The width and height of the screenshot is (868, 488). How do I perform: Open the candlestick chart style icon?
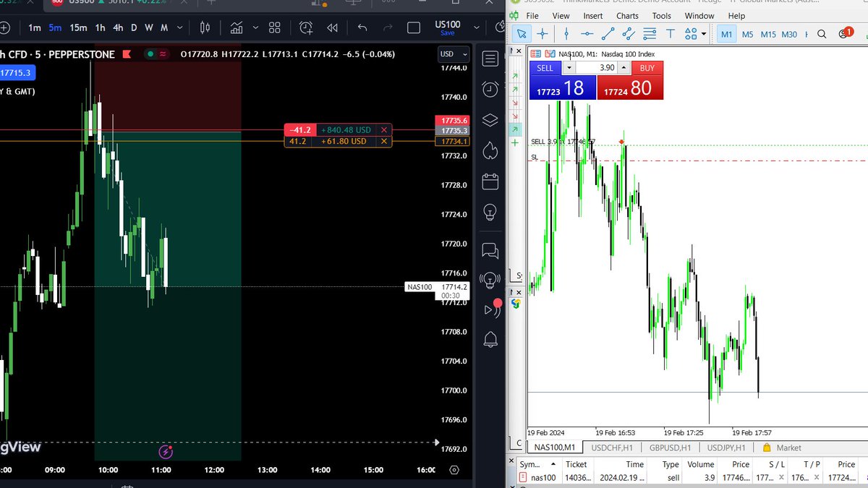(205, 28)
